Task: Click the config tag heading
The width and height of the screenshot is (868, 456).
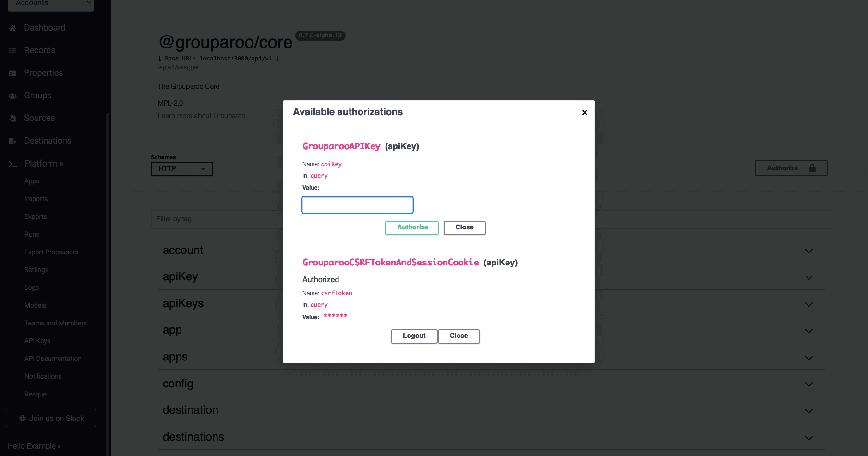Action: pyautogui.click(x=178, y=384)
